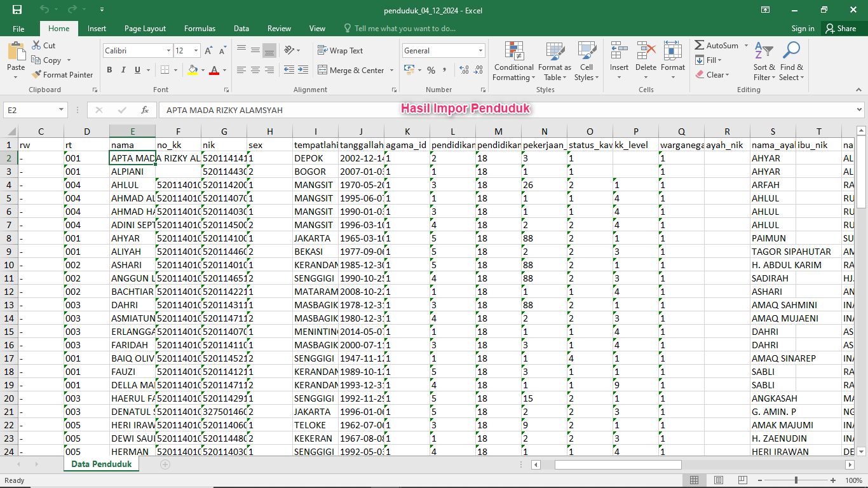Copy the selected cell
The image size is (868, 488).
(46, 60)
